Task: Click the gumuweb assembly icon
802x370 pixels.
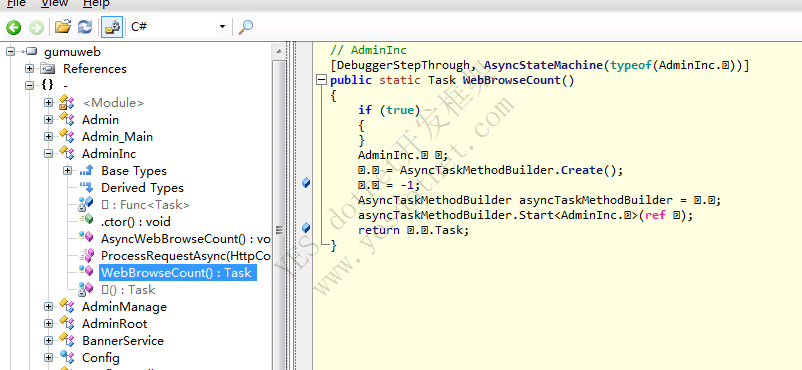Action: [x=30, y=52]
